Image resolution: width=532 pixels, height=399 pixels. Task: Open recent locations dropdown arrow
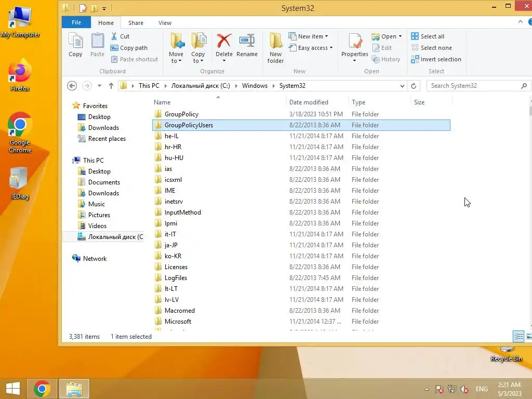99,86
